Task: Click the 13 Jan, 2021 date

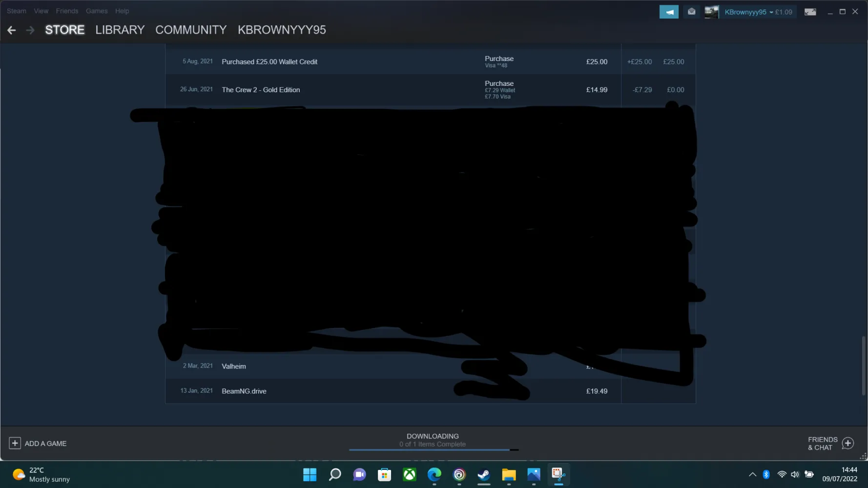Action: pos(196,391)
